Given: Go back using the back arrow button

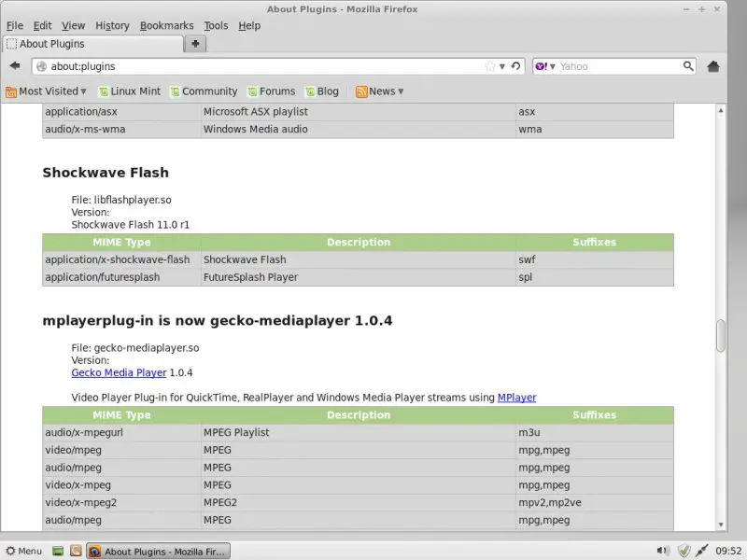Looking at the screenshot, I should [x=15, y=65].
